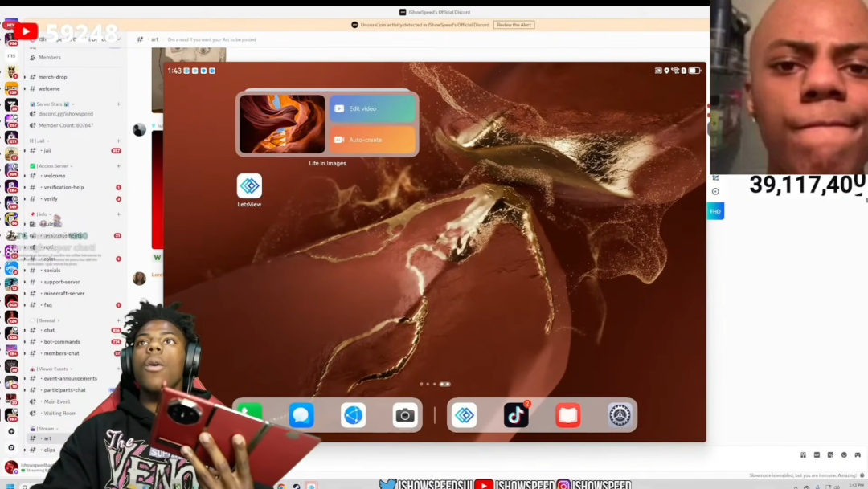The height and width of the screenshot is (489, 868).
Task: Open the verification-help channel
Action: 63,187
